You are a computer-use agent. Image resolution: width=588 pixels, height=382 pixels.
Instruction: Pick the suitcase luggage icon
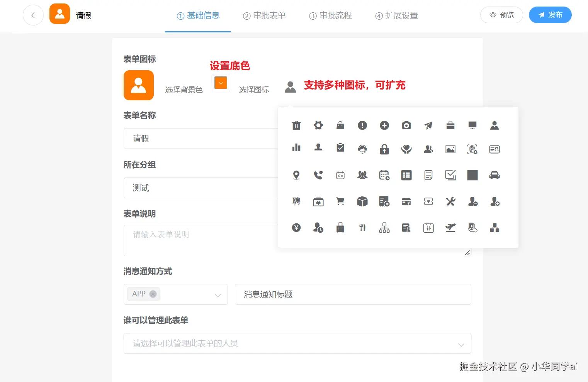(340, 228)
